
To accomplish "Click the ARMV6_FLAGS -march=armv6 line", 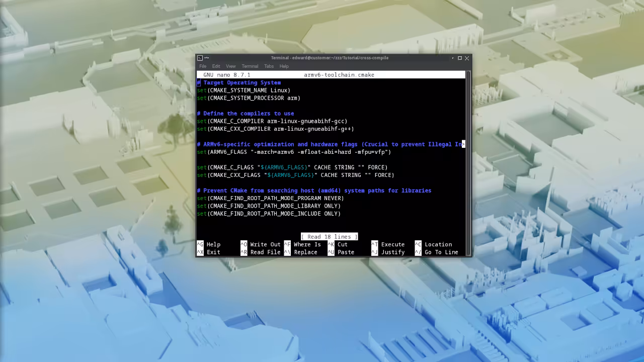I will click(x=294, y=152).
